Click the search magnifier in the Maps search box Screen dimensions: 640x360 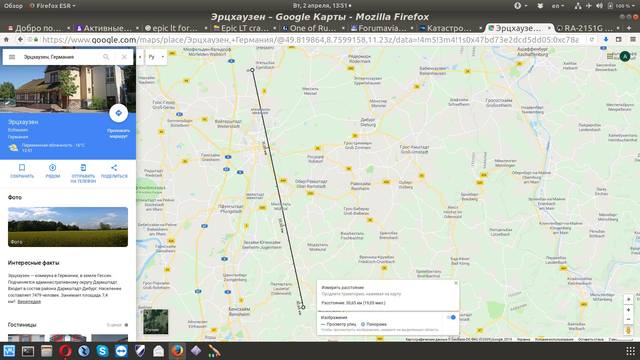click(106, 57)
